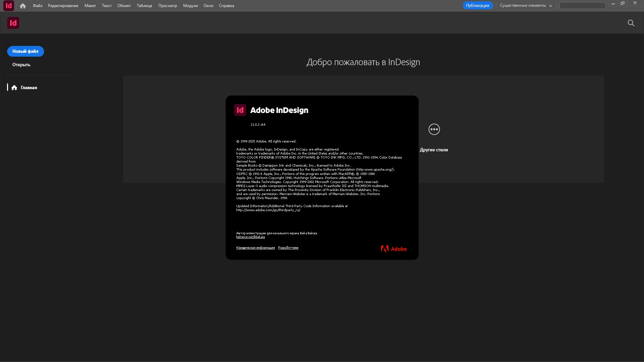Click the Публикация button
The image size is (644, 362).
(477, 6)
